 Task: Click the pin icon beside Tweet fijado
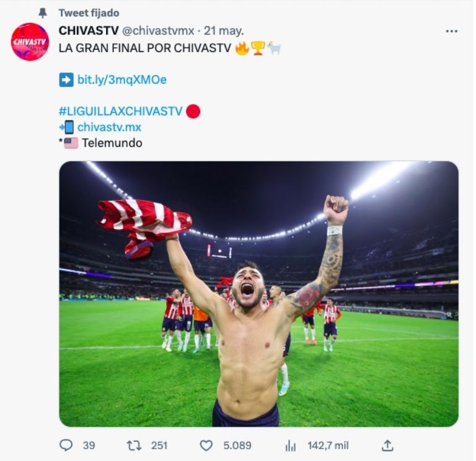click(x=43, y=13)
